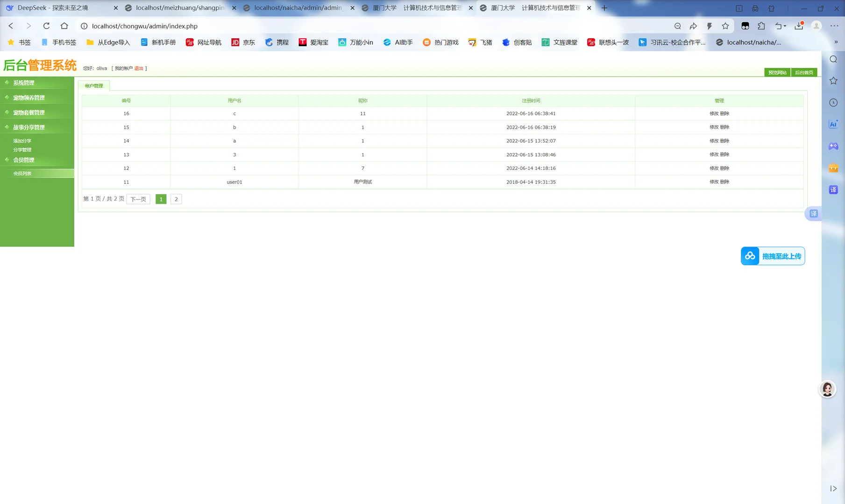845x504 pixels.
Task: Expand the 宠物套餐管理 sidebar menu
Action: pyautogui.click(x=29, y=112)
